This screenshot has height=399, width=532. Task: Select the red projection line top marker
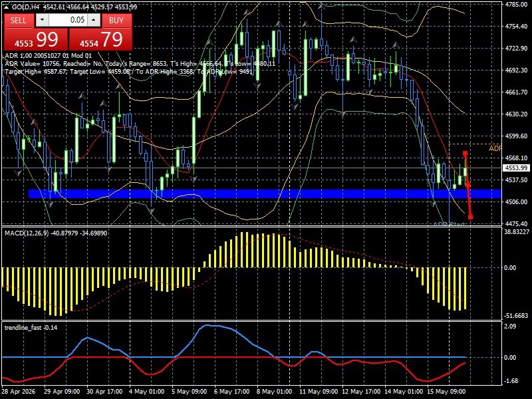[465, 154]
